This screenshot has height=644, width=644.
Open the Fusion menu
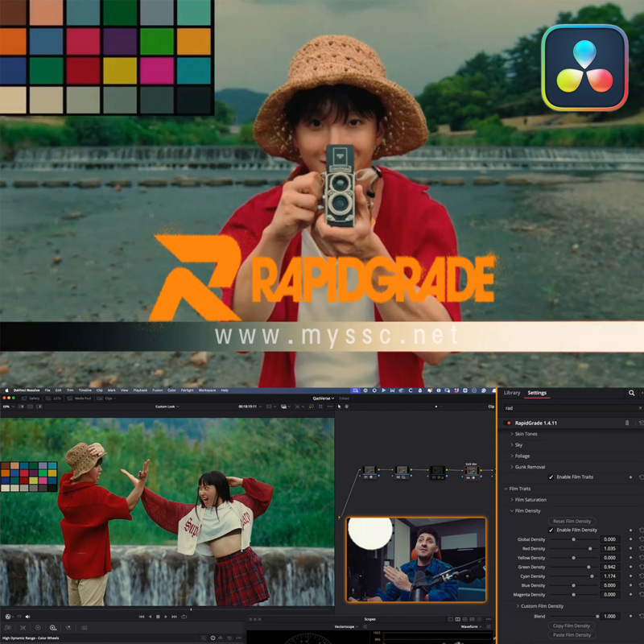158,390
